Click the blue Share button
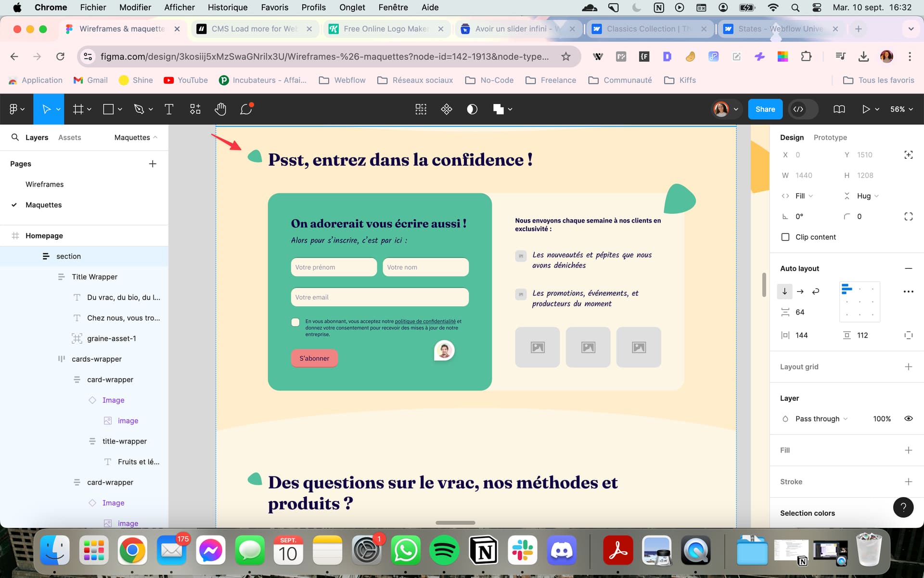This screenshot has height=578, width=924. 765,109
